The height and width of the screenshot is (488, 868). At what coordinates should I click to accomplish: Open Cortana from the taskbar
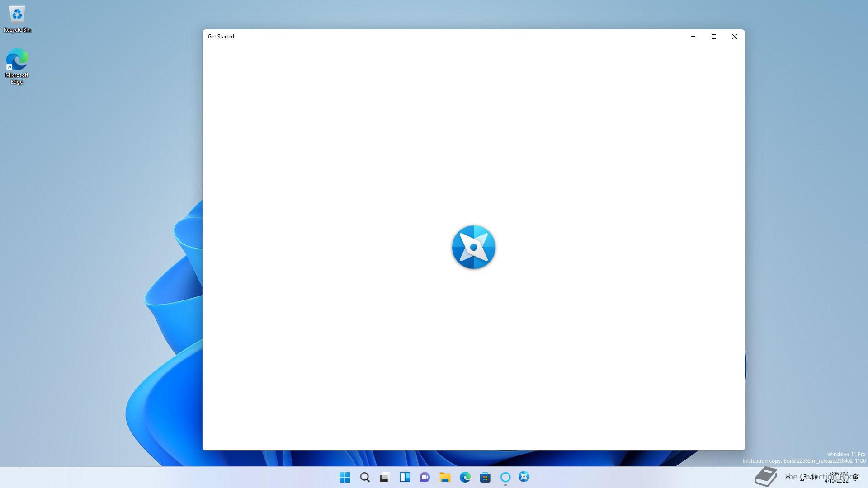tap(505, 477)
